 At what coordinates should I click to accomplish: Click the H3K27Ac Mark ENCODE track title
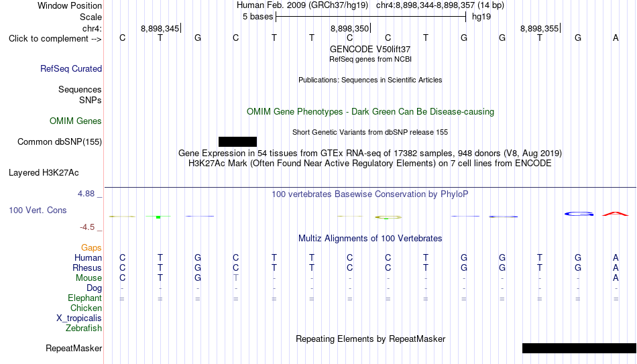(370, 164)
